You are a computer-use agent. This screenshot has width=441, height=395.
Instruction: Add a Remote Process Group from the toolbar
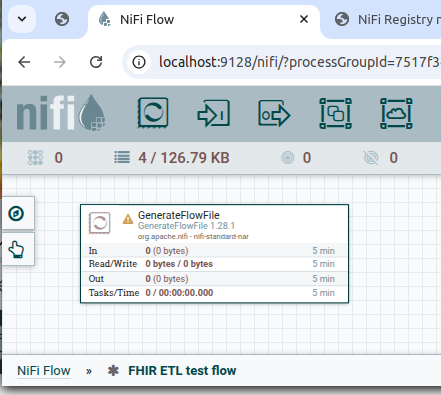pyautogui.click(x=396, y=113)
